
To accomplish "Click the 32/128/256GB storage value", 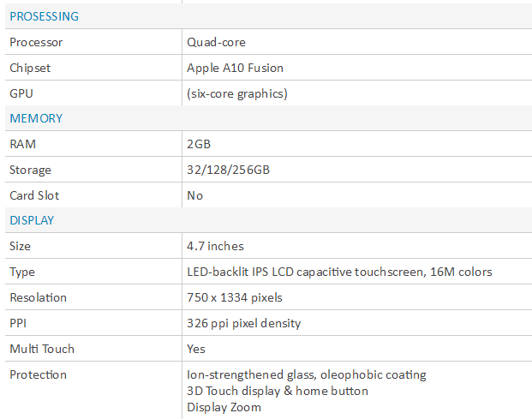I will pyautogui.click(x=228, y=170).
